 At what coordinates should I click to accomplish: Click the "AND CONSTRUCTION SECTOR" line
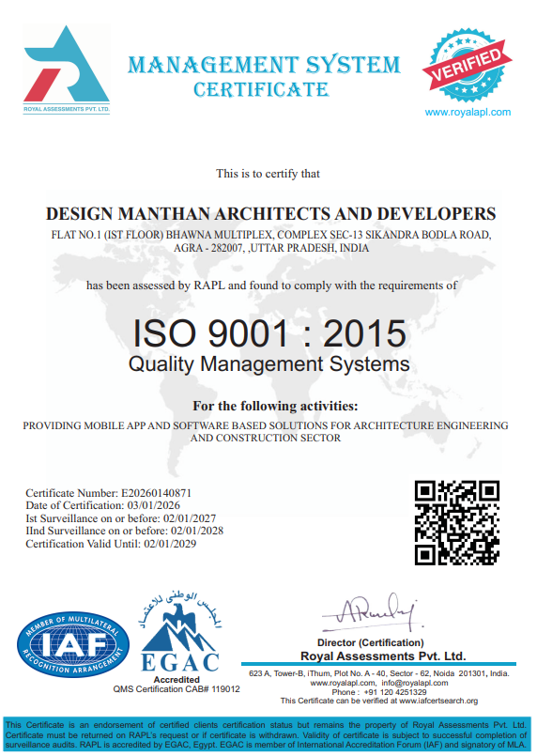(x=266, y=439)
